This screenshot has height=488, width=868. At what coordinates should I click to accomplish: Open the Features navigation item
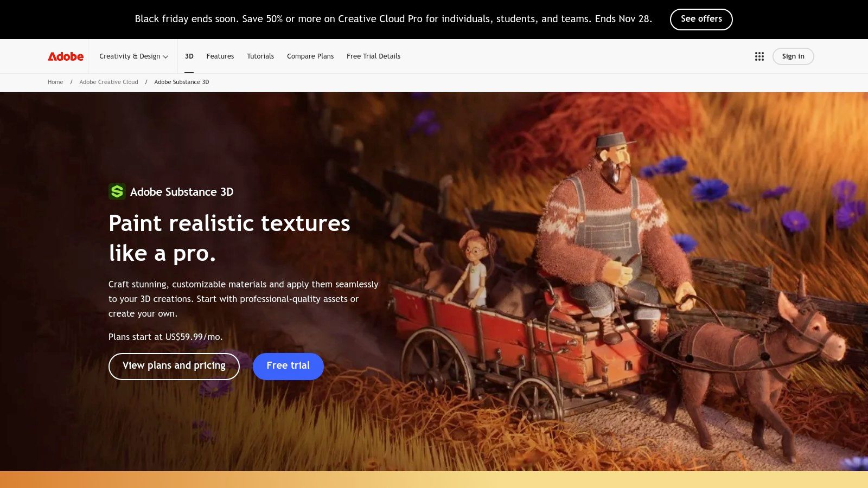click(220, 56)
